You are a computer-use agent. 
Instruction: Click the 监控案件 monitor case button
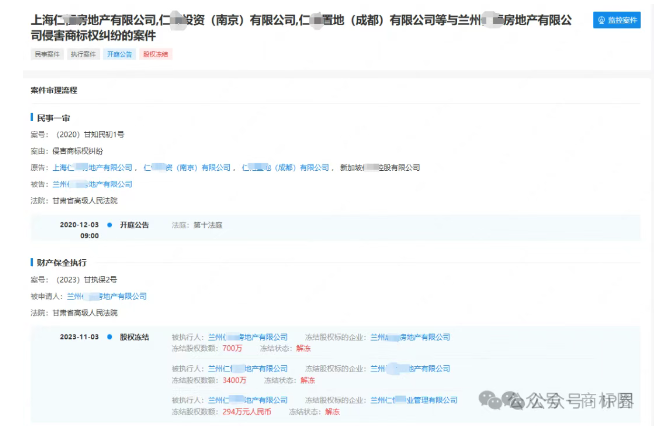[x=616, y=20]
